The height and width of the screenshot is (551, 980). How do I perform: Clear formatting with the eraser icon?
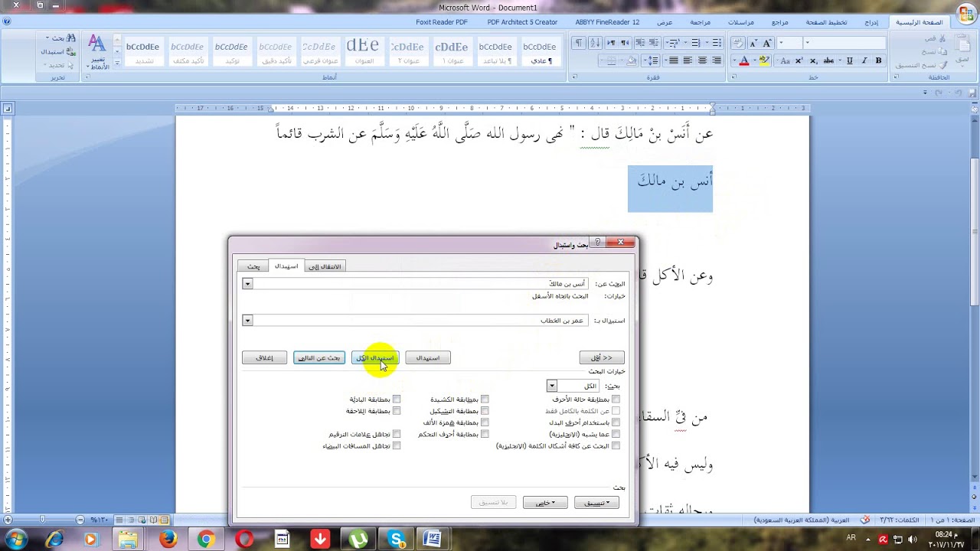click(x=737, y=43)
